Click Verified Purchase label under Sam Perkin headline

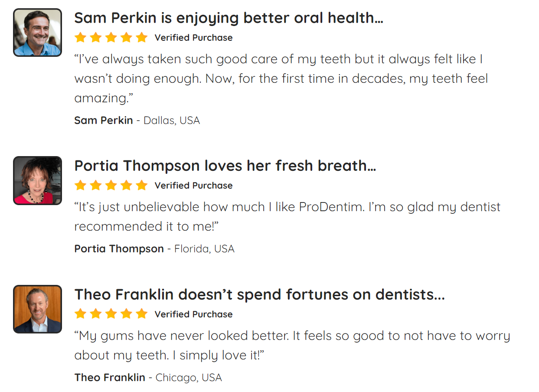pos(193,38)
